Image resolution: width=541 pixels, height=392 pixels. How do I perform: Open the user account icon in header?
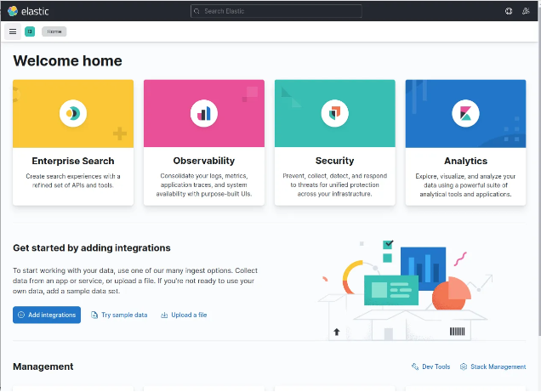(526, 11)
